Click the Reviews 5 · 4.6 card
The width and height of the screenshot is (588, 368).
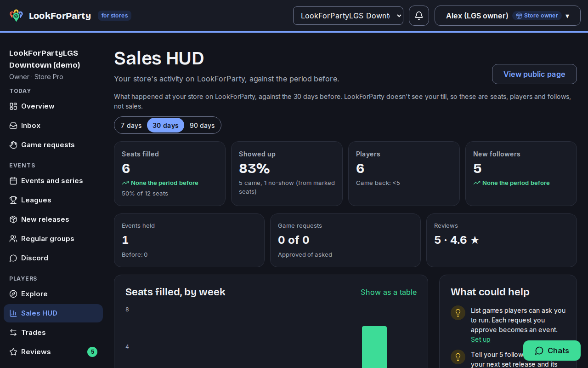(502, 240)
